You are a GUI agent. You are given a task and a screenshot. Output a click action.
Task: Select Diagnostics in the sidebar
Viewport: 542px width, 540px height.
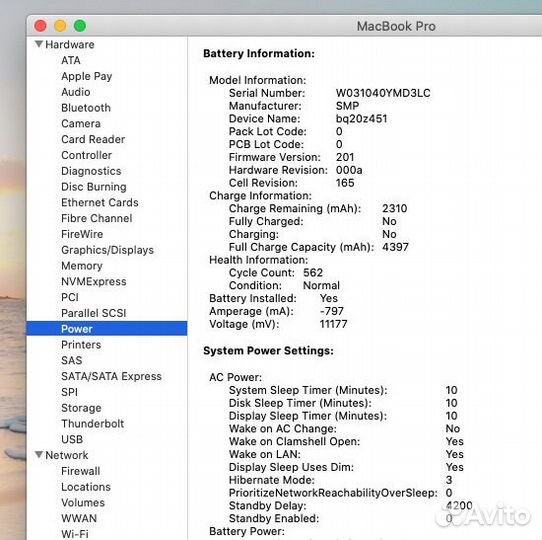pyautogui.click(x=91, y=171)
